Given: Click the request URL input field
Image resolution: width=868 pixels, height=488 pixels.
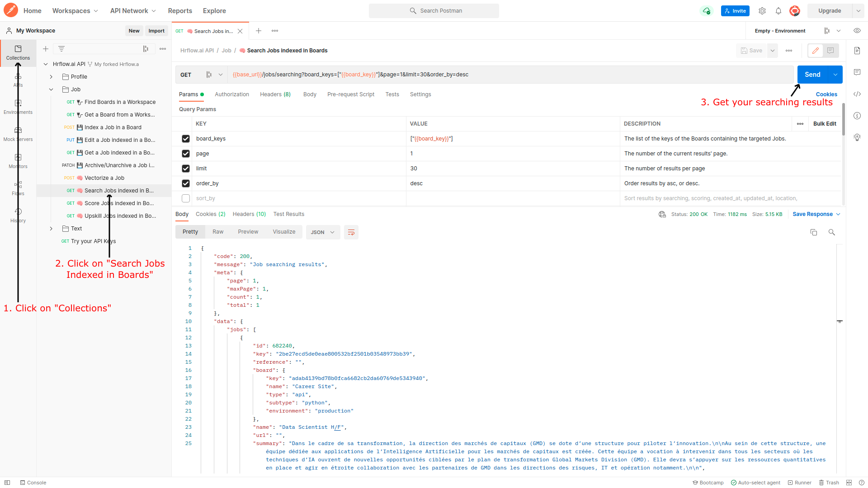Looking at the screenshot, I should (x=511, y=75).
